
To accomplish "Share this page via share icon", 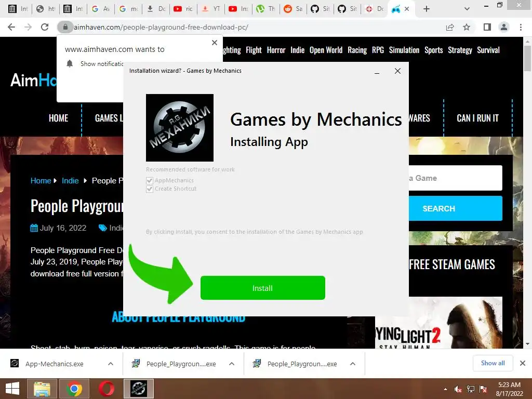I will (x=450, y=27).
